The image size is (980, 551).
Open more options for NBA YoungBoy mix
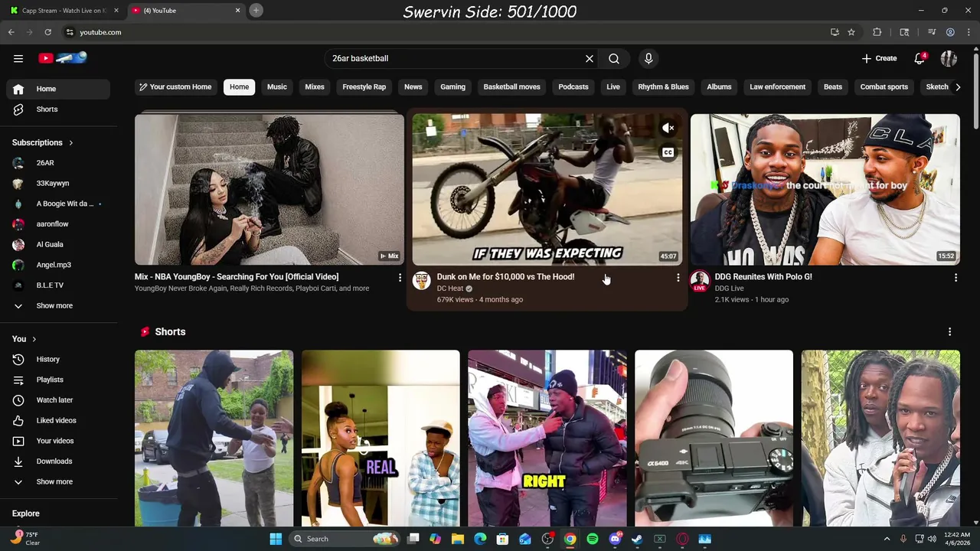pyautogui.click(x=400, y=278)
